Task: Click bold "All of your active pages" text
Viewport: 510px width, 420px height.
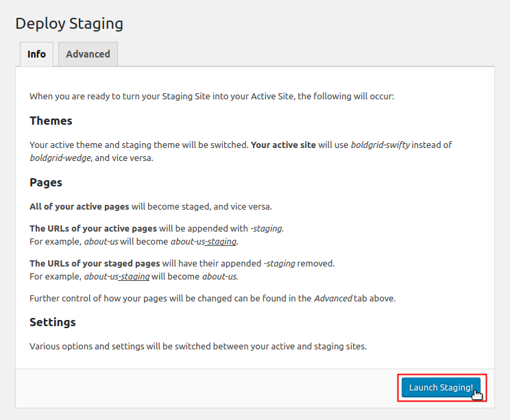Action: pos(82,206)
